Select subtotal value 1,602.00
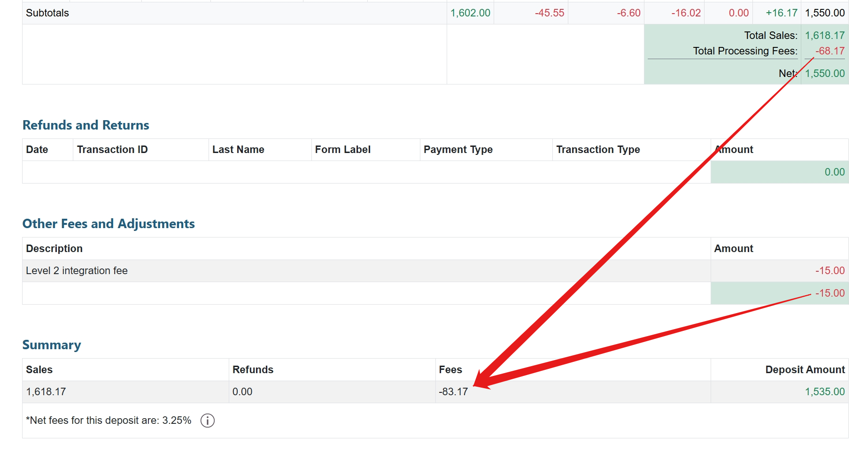Viewport: 868px width, 452px height. [470, 13]
